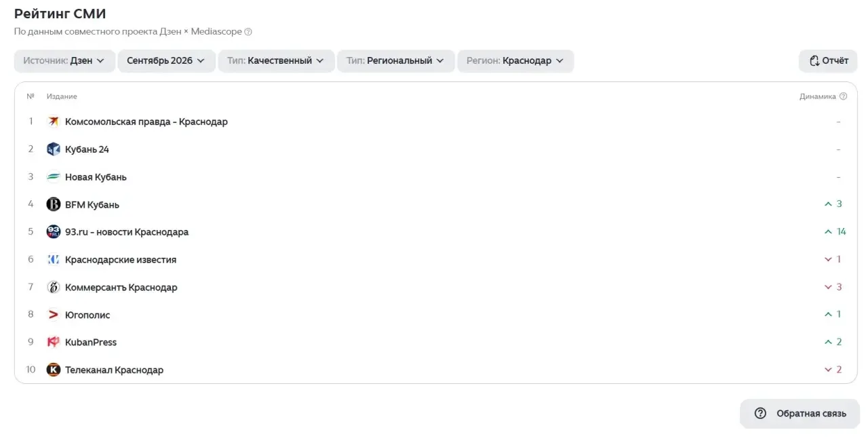The width and height of the screenshot is (868, 447).
Task: Click the Издание column header
Action: tap(62, 96)
